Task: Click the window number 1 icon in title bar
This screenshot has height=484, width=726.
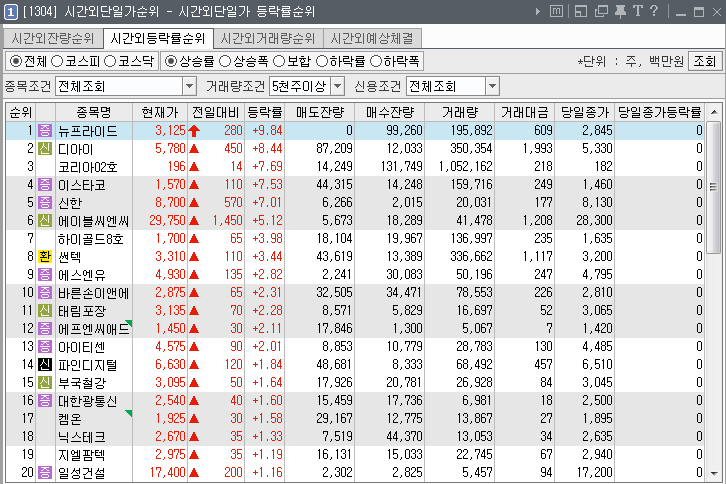Action: coord(10,12)
